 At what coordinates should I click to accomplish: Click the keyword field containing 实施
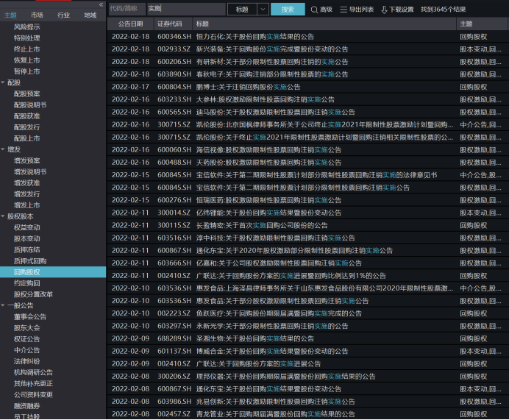tap(186, 10)
